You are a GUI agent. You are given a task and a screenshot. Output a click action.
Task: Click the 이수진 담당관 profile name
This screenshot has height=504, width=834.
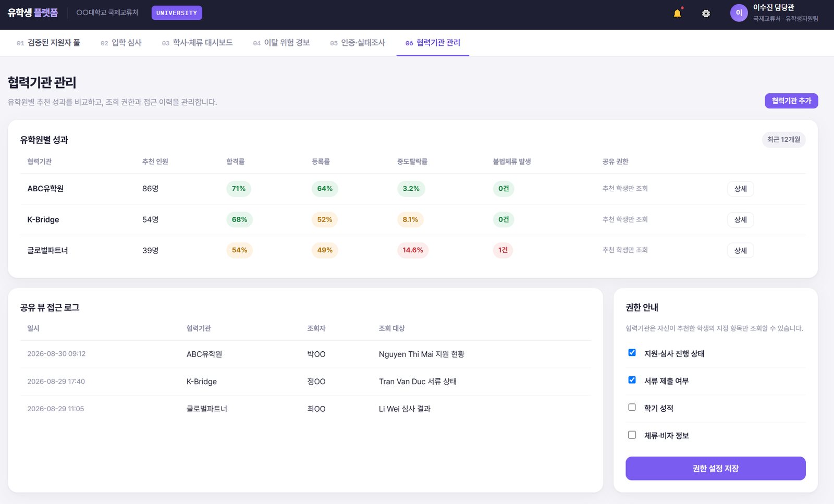[x=774, y=8]
